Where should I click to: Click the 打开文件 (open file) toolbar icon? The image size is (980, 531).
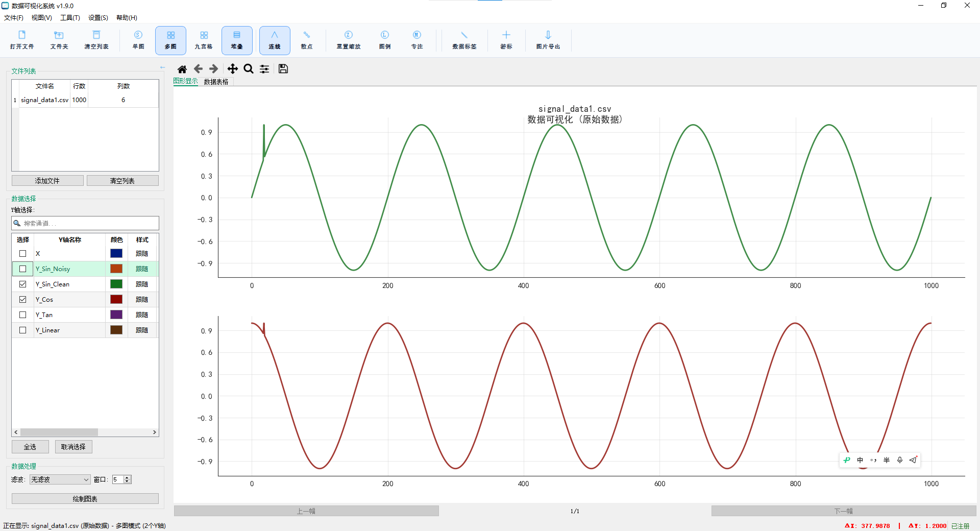22,40
